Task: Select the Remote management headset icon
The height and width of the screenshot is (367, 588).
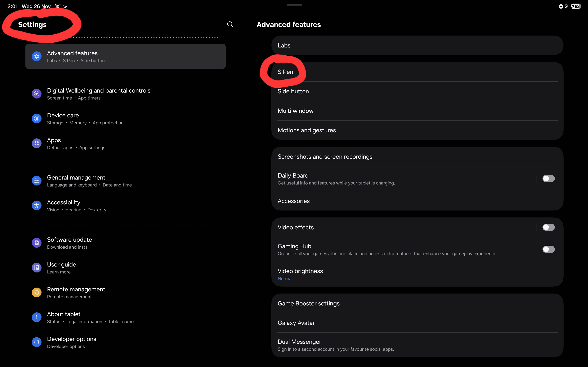Action: click(x=36, y=293)
